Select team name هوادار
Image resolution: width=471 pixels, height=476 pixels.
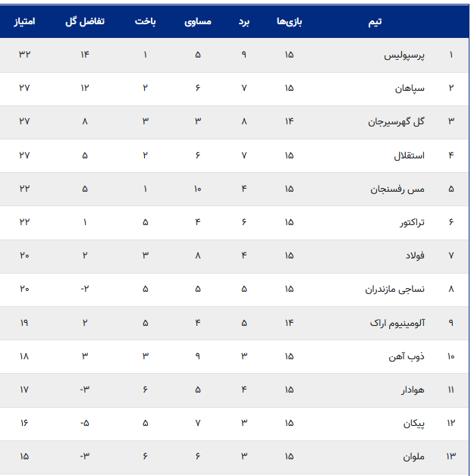click(x=413, y=390)
